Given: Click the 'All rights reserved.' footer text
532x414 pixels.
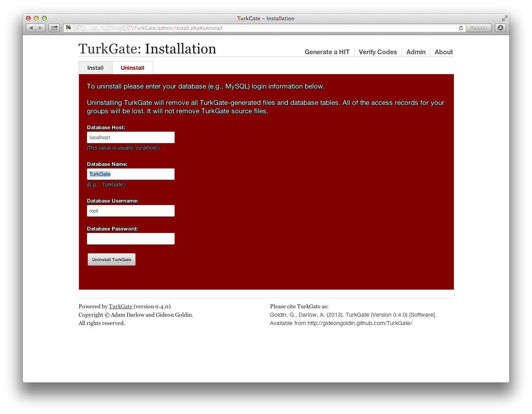Looking at the screenshot, I should pyautogui.click(x=102, y=323).
